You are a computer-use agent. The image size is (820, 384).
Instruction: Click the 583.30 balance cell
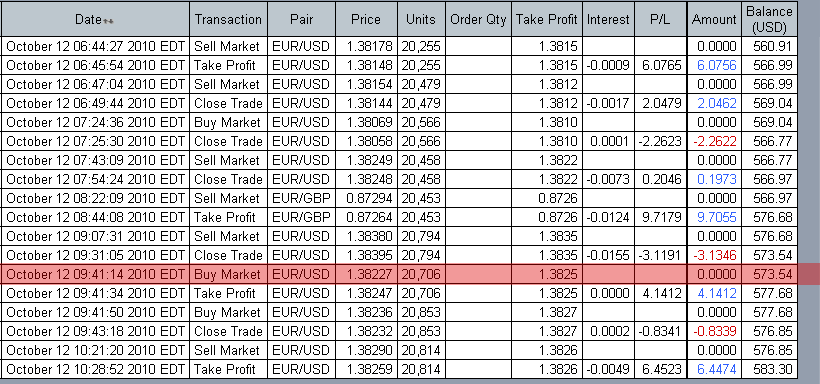pyautogui.click(x=769, y=369)
